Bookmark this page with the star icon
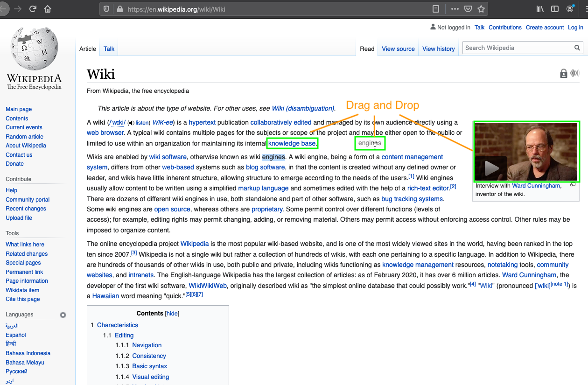This screenshot has width=588, height=385. (x=481, y=9)
